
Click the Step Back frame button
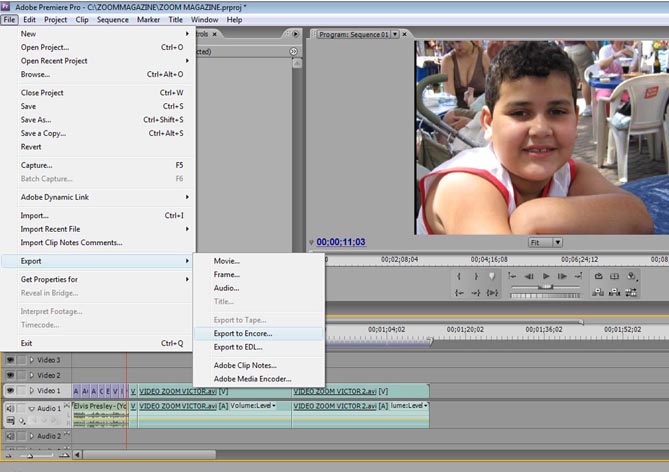[x=529, y=276]
